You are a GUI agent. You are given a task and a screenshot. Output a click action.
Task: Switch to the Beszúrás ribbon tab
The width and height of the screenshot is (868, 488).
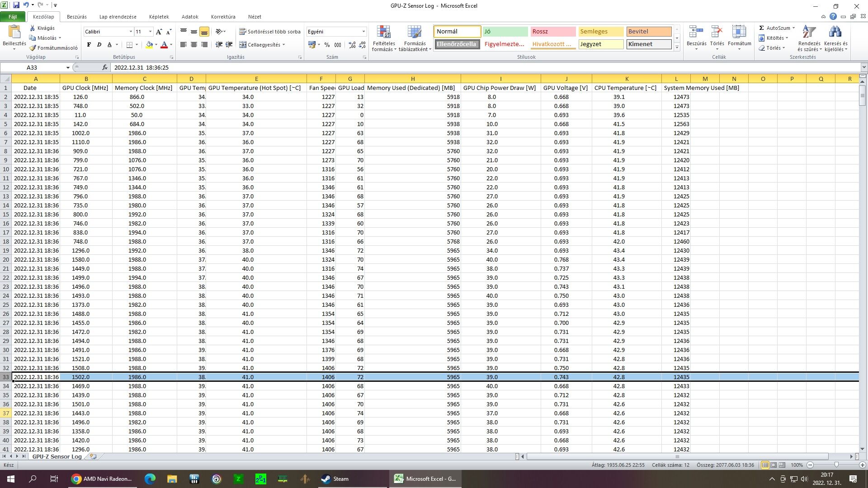[x=76, y=17]
